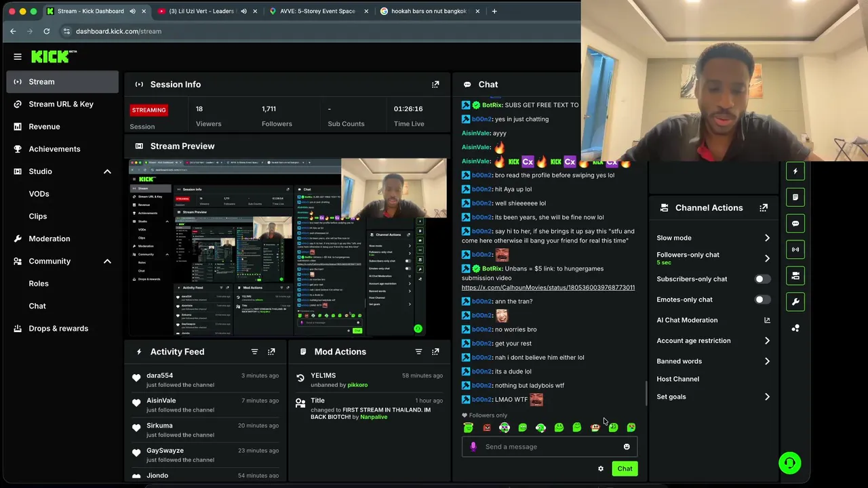Click the green headset support button

point(790,463)
